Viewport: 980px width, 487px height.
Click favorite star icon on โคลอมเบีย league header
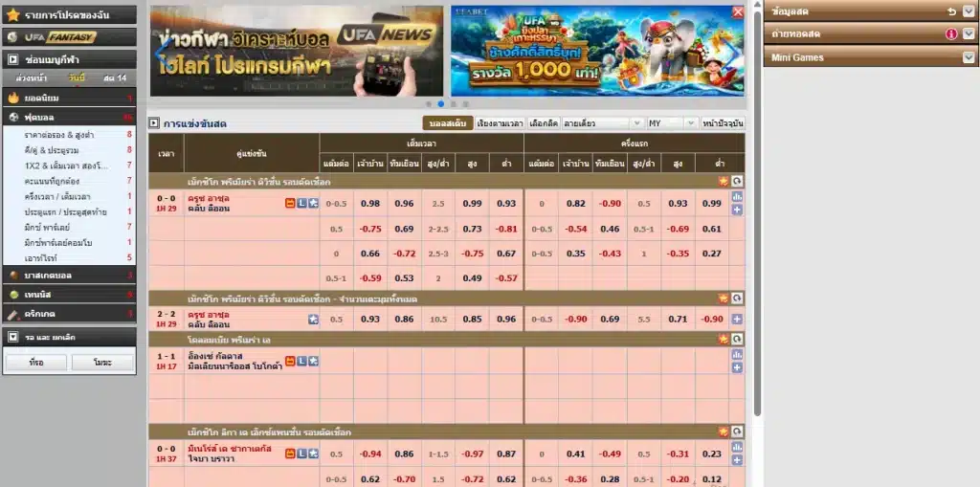pyautogui.click(x=724, y=339)
